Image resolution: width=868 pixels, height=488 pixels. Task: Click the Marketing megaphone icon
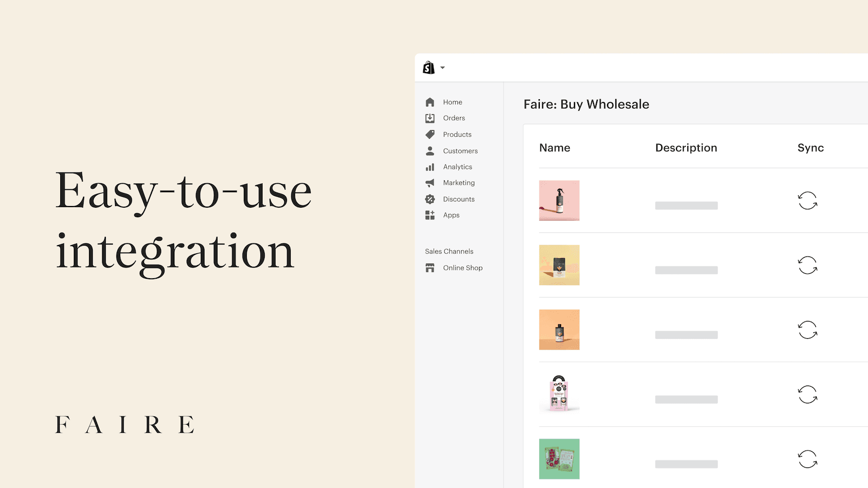430,183
